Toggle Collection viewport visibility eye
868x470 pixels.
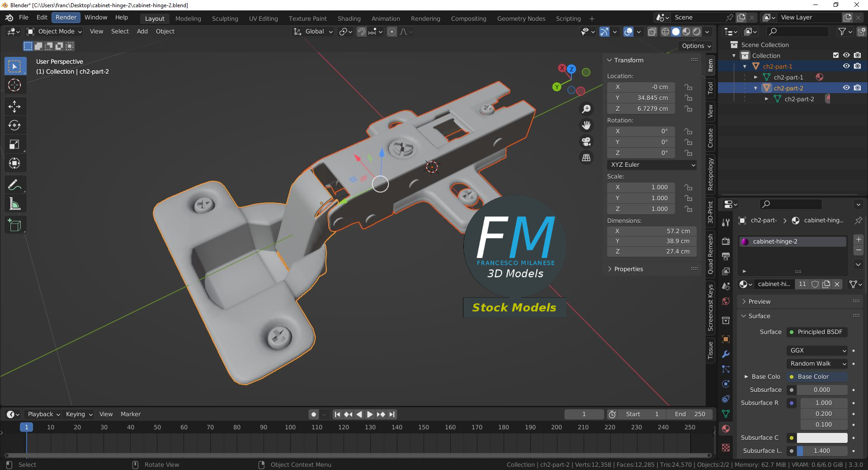[x=846, y=55]
